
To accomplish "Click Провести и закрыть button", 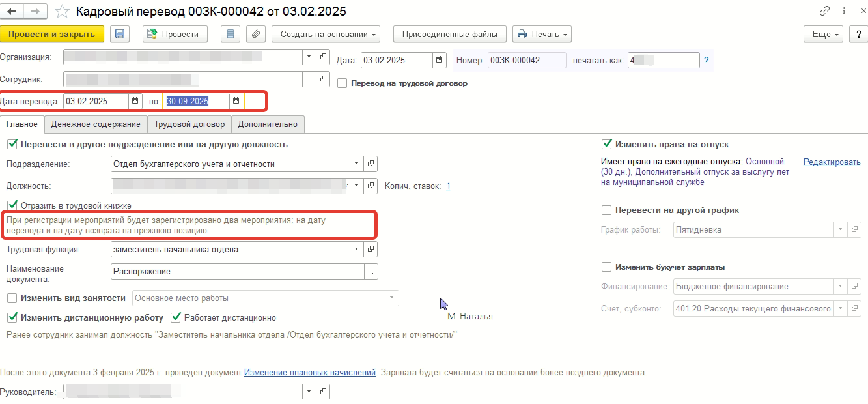I will coord(52,35).
